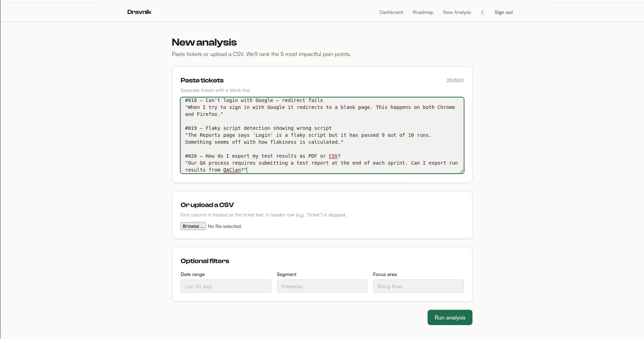The height and width of the screenshot is (339, 644).
Task: Click 'Separate tickets with a blank line.' hint
Action: coord(216,90)
